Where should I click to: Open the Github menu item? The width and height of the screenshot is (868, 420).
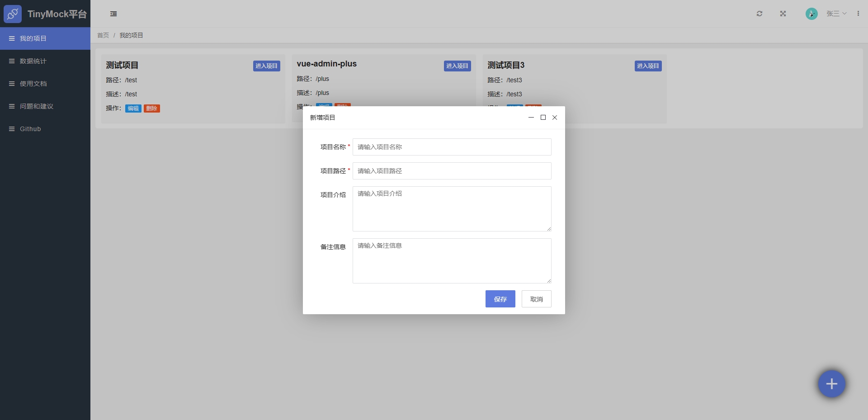click(45, 129)
